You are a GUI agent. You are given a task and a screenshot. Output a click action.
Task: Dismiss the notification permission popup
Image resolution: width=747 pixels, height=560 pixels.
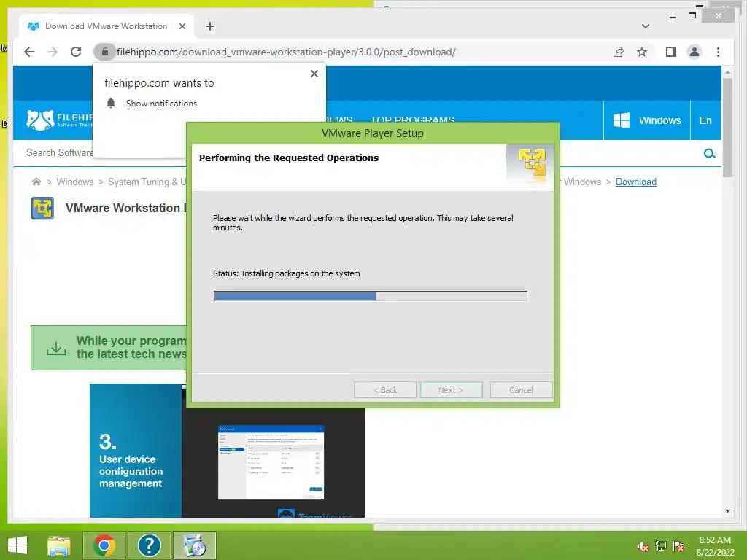click(314, 74)
